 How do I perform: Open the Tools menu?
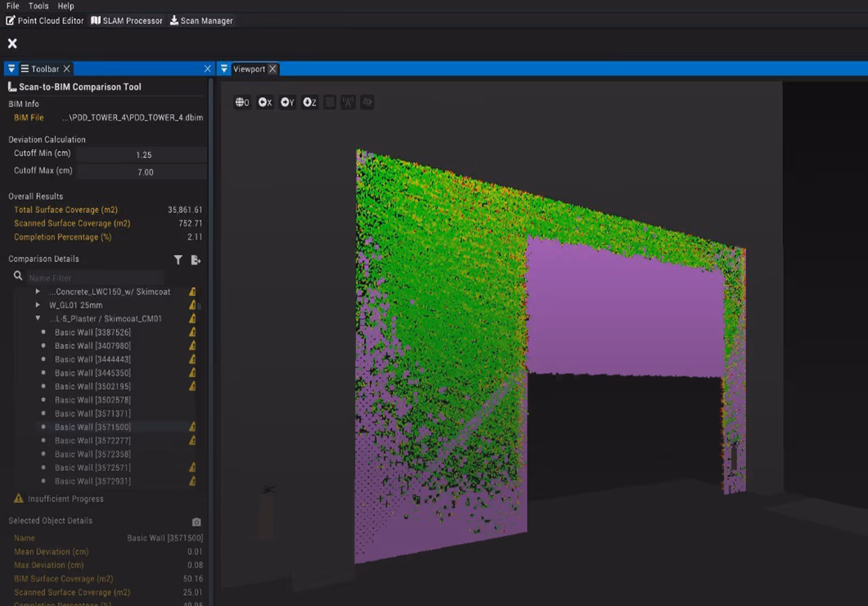38,6
